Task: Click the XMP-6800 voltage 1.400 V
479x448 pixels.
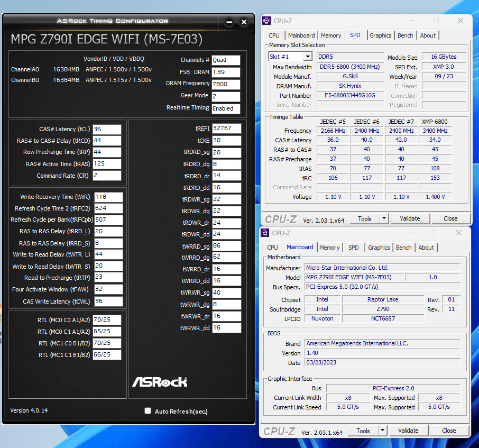Action: (x=435, y=197)
